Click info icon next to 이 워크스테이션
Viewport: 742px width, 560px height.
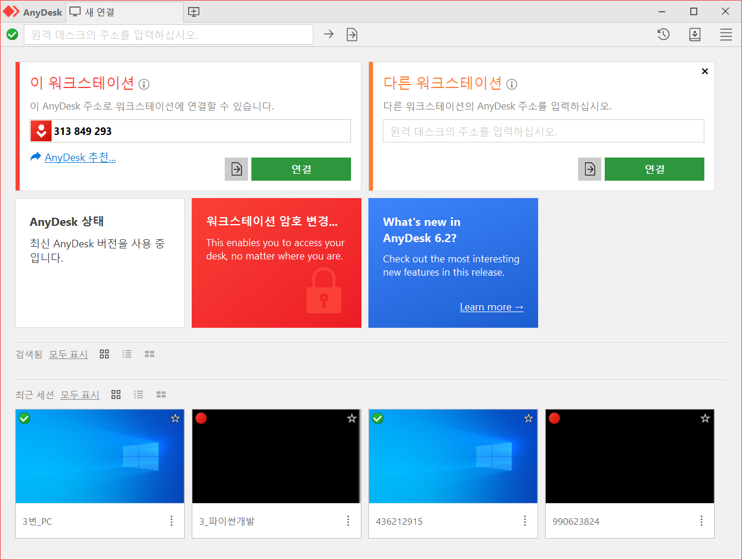144,85
